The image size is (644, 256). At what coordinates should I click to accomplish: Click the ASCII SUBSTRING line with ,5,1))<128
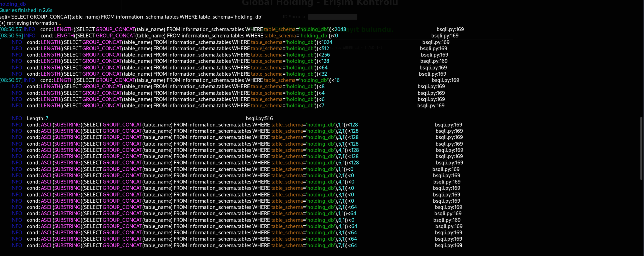click(193, 144)
